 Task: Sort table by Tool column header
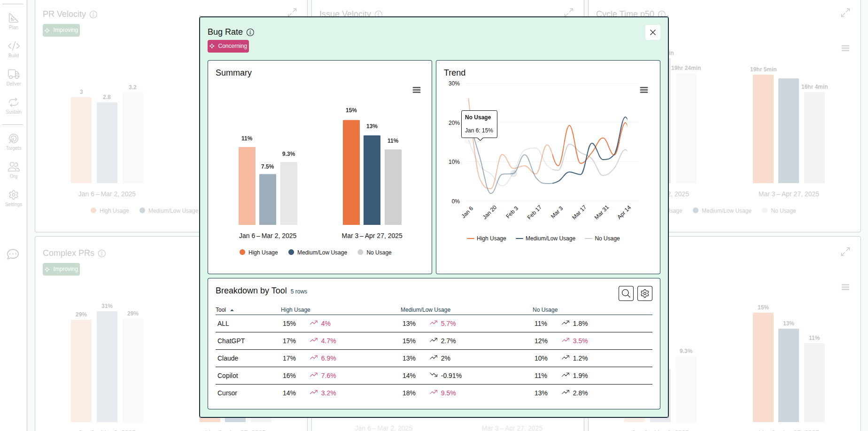[221, 310]
